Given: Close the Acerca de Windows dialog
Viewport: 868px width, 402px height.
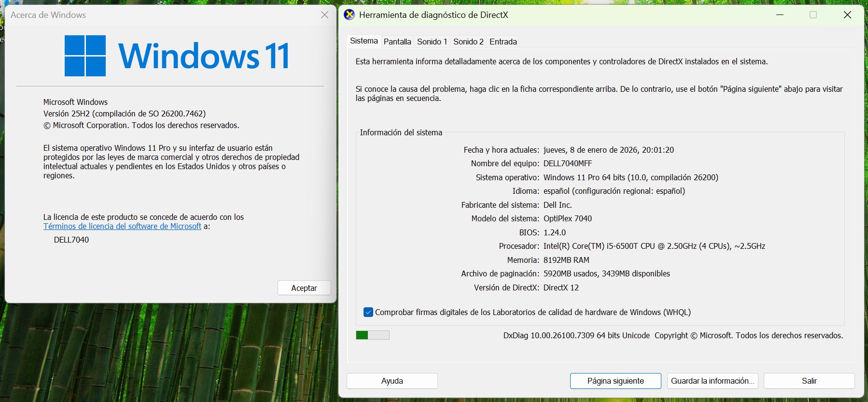Looking at the screenshot, I should pyautogui.click(x=324, y=15).
